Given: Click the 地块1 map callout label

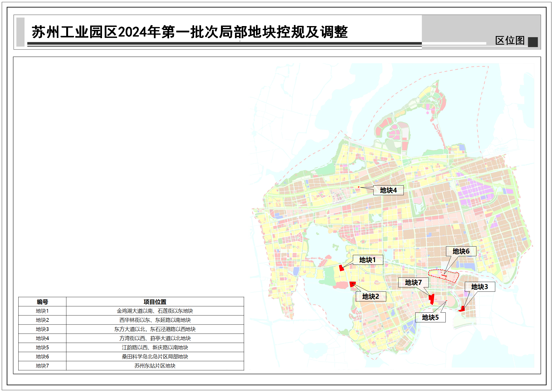Looking at the screenshot, I should coord(368,260).
